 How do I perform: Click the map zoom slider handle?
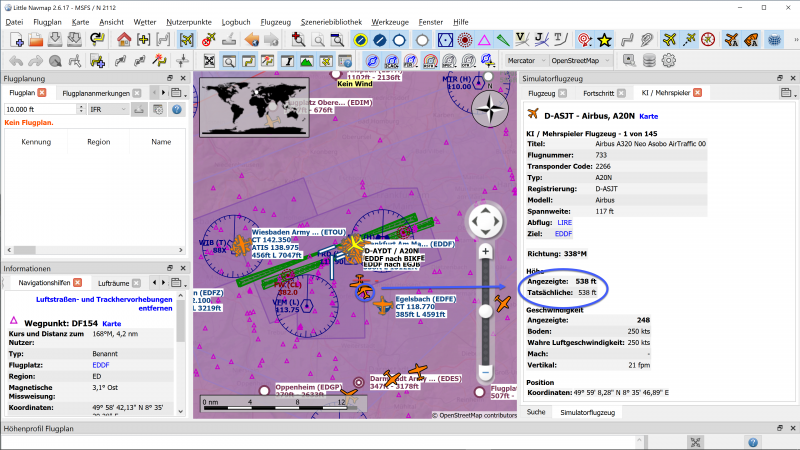[x=485, y=311]
